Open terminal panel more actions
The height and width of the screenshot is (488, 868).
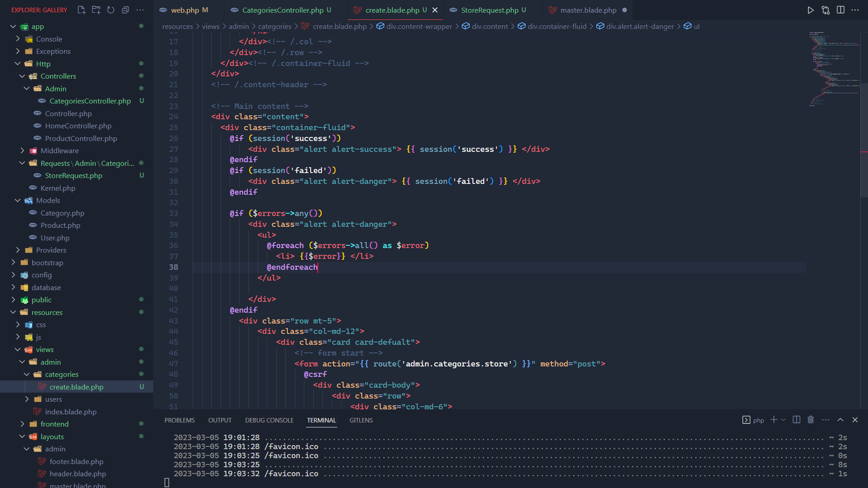click(826, 420)
